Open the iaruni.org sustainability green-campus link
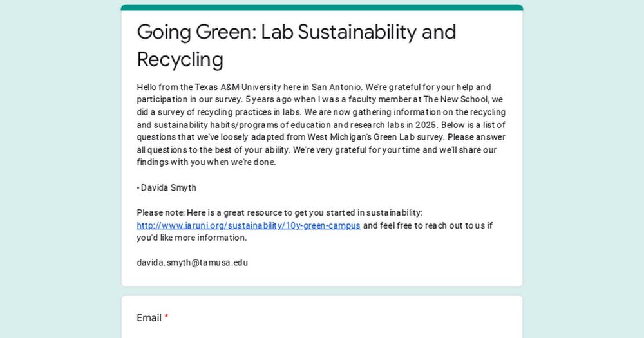Viewport: 644px width, 338px height. click(249, 225)
